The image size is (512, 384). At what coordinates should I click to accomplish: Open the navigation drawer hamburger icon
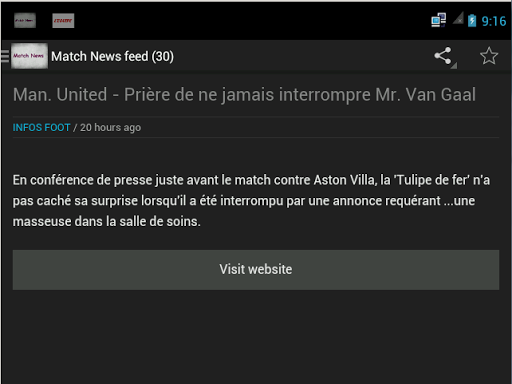tap(5, 56)
